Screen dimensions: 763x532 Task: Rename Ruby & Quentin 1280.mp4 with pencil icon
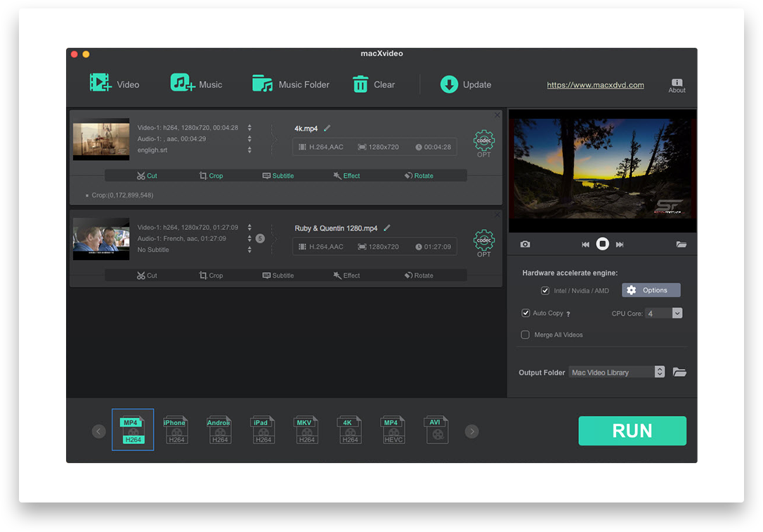pyautogui.click(x=387, y=228)
